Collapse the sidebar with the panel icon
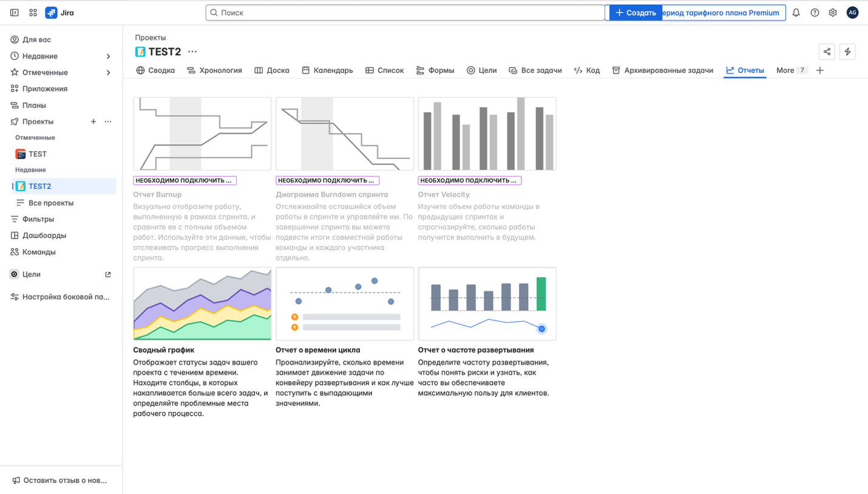Viewport: 868px width, 494px height. coord(15,13)
